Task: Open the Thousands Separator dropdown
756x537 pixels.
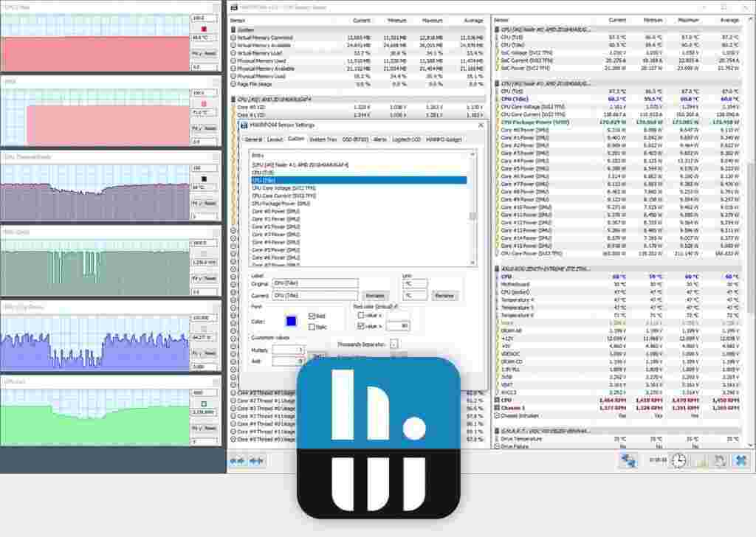Action: point(394,344)
